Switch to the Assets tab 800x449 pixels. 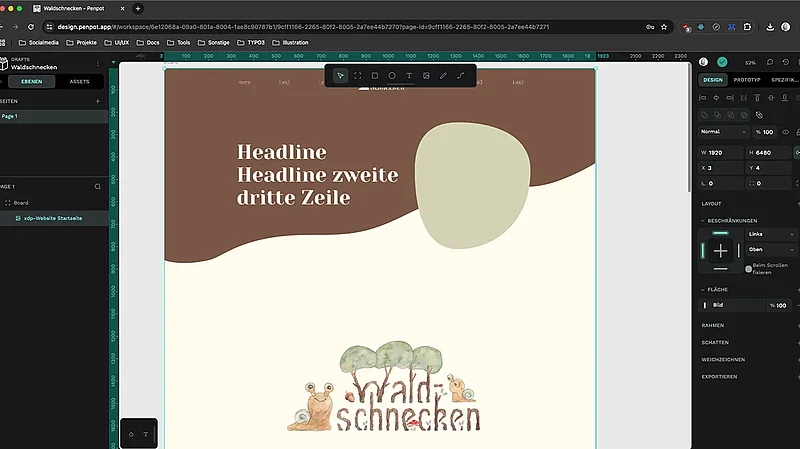tap(79, 81)
